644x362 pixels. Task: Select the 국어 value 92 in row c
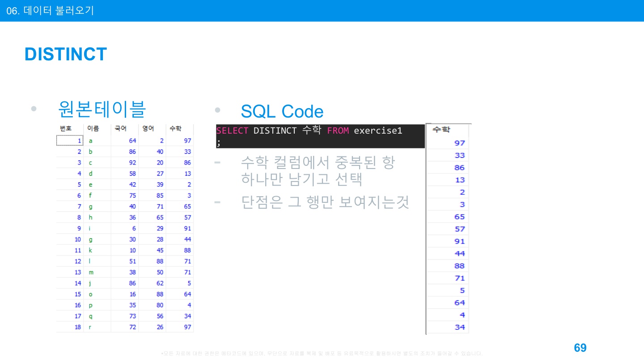(x=132, y=163)
